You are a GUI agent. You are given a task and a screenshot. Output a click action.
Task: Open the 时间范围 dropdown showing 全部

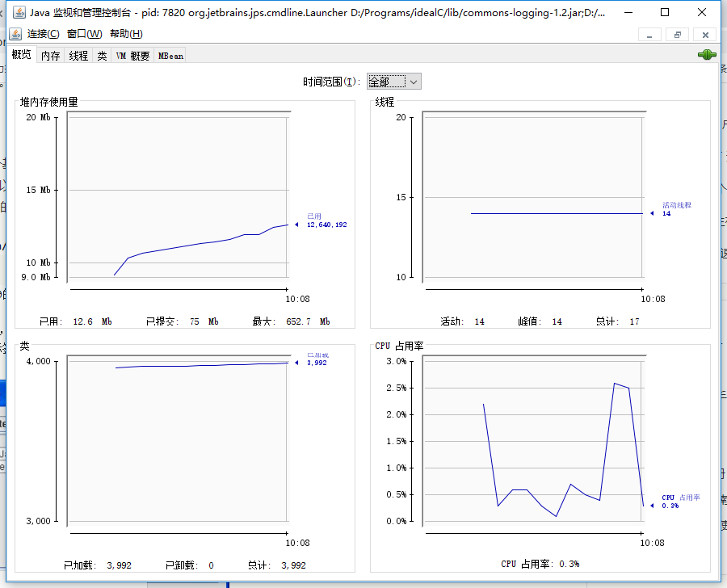coord(393,81)
